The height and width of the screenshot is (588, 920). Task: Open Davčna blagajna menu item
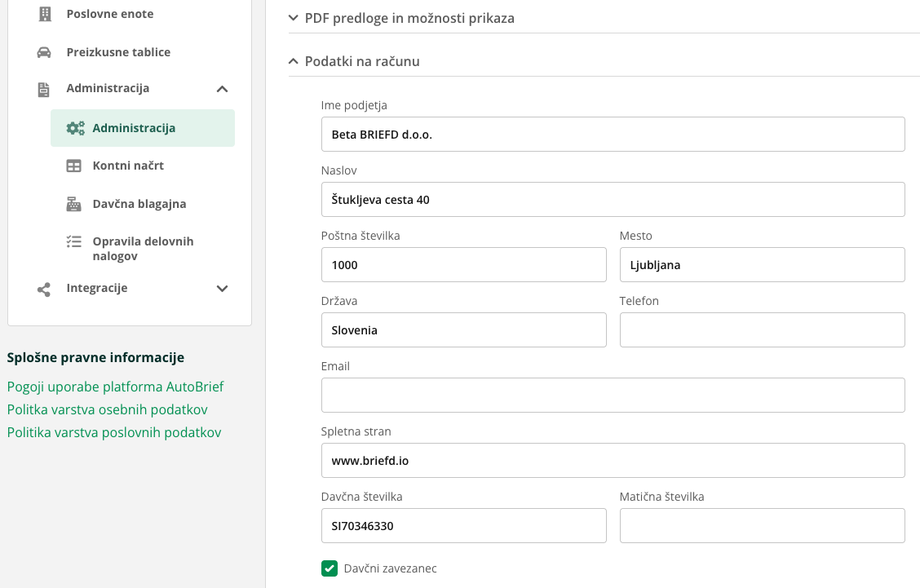coord(139,204)
